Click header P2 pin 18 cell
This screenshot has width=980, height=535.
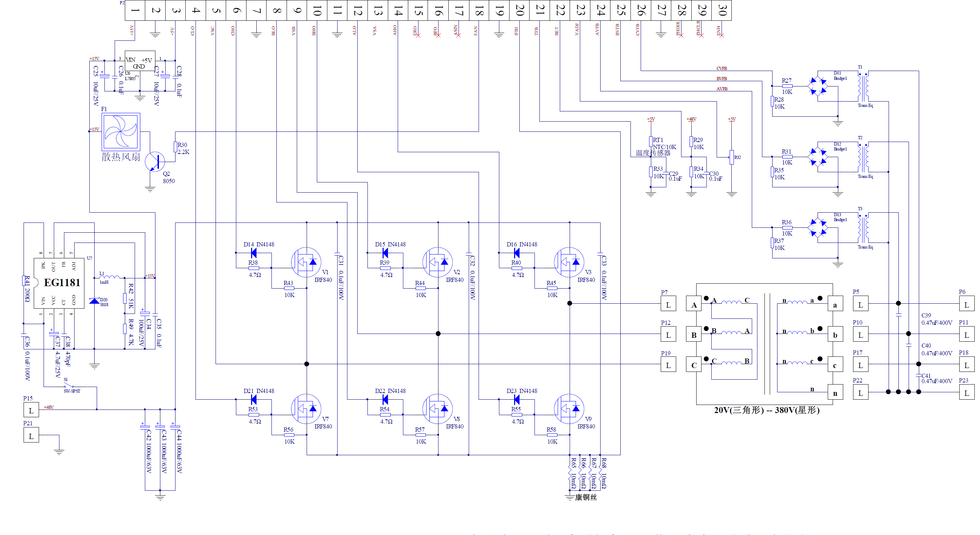[x=479, y=10]
